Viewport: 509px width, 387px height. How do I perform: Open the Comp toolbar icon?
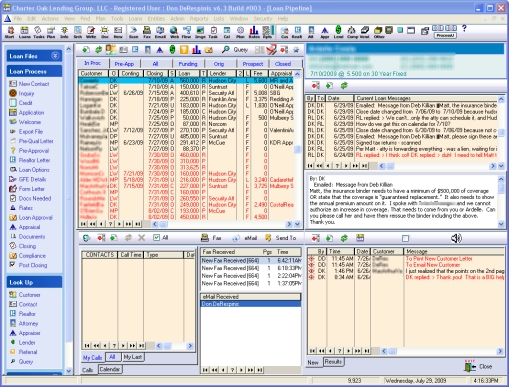[352, 32]
